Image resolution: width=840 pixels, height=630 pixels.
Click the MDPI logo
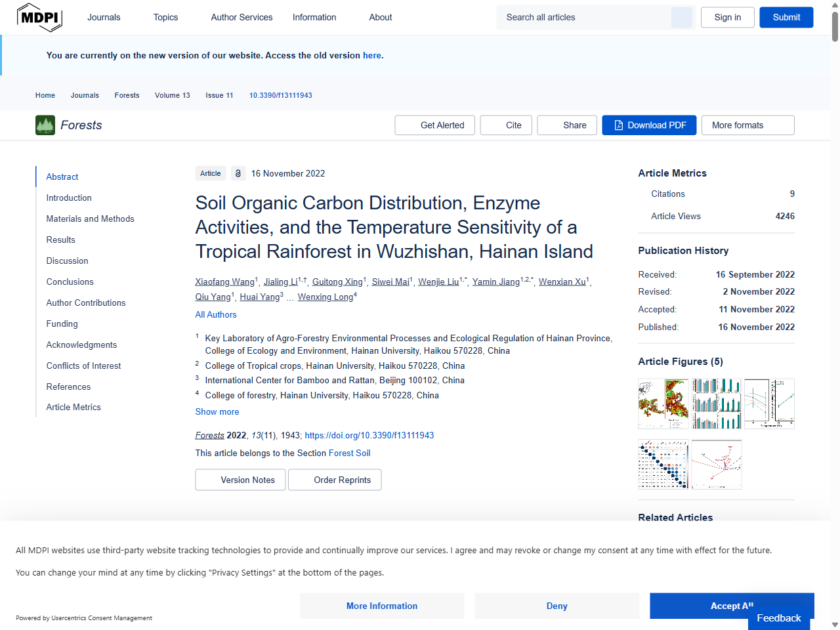pos(39,17)
